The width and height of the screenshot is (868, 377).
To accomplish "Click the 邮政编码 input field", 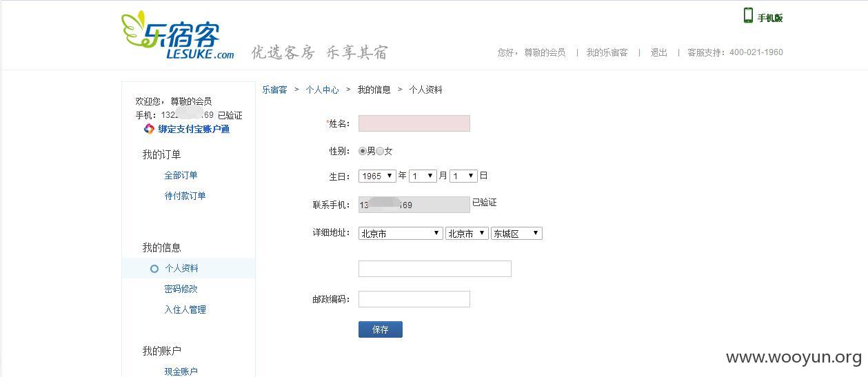I will pos(414,299).
